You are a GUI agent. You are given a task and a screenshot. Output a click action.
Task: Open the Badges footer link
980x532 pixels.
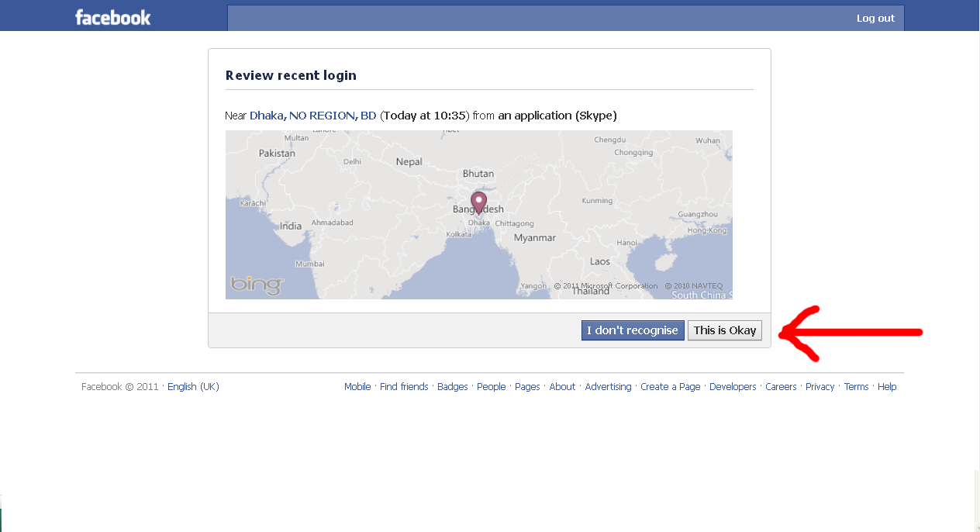pos(453,386)
